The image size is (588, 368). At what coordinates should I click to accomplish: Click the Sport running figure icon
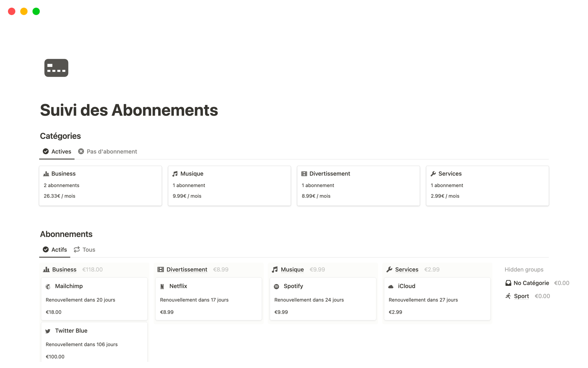[x=508, y=296]
